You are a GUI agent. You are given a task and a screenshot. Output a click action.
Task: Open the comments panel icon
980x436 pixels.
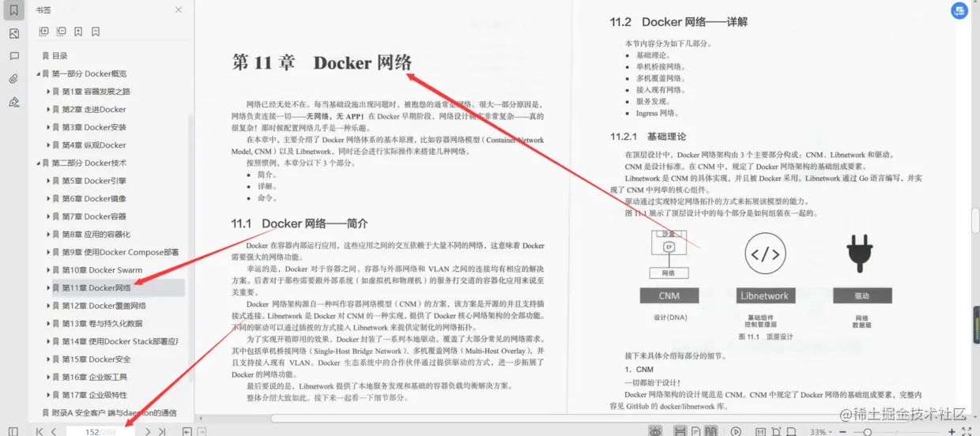13,56
